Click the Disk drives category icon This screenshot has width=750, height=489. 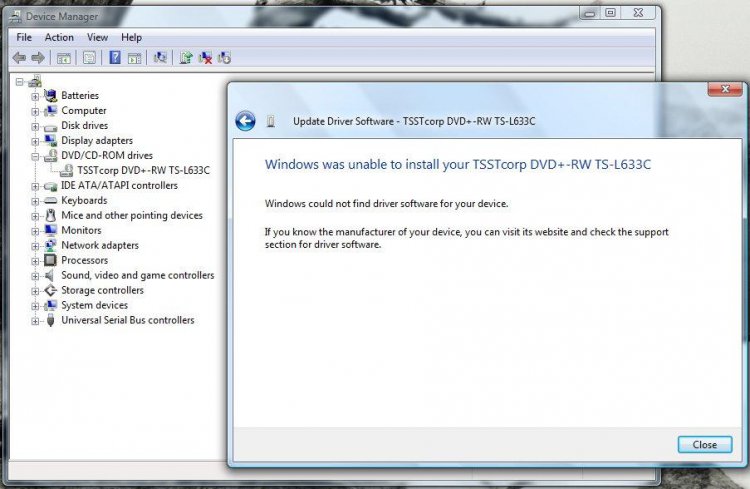click(x=50, y=127)
